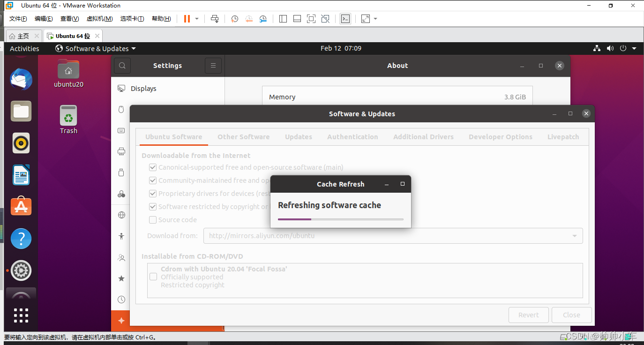Screen dimensions: 644x345
Task: Switch to the Ubuntu Software tab
Action: (173, 137)
